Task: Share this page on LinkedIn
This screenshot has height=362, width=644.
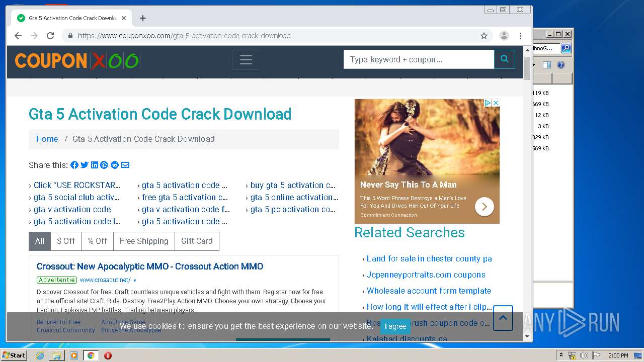Action: [95, 165]
